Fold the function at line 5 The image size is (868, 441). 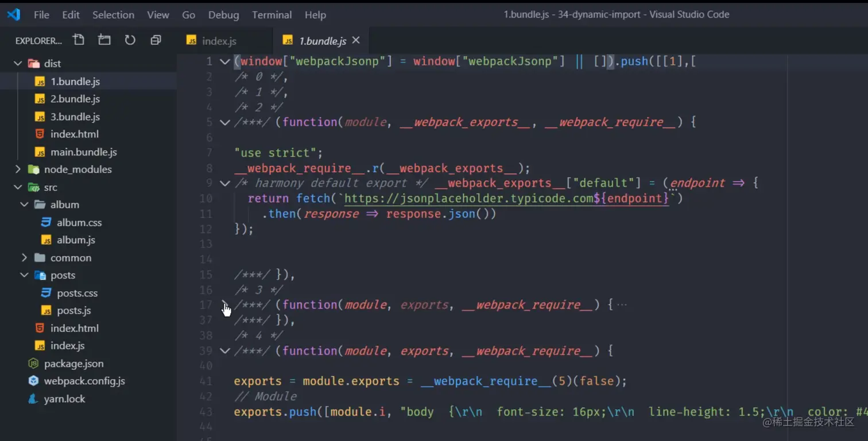click(x=224, y=122)
